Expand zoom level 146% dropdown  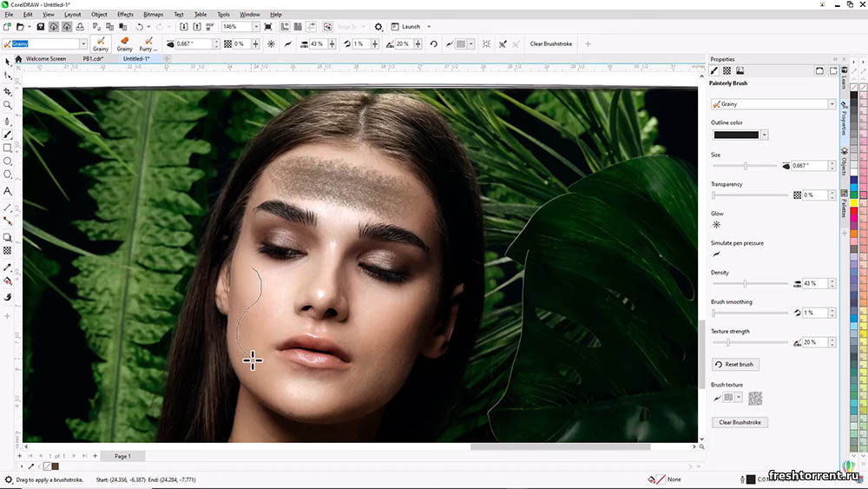coord(256,27)
